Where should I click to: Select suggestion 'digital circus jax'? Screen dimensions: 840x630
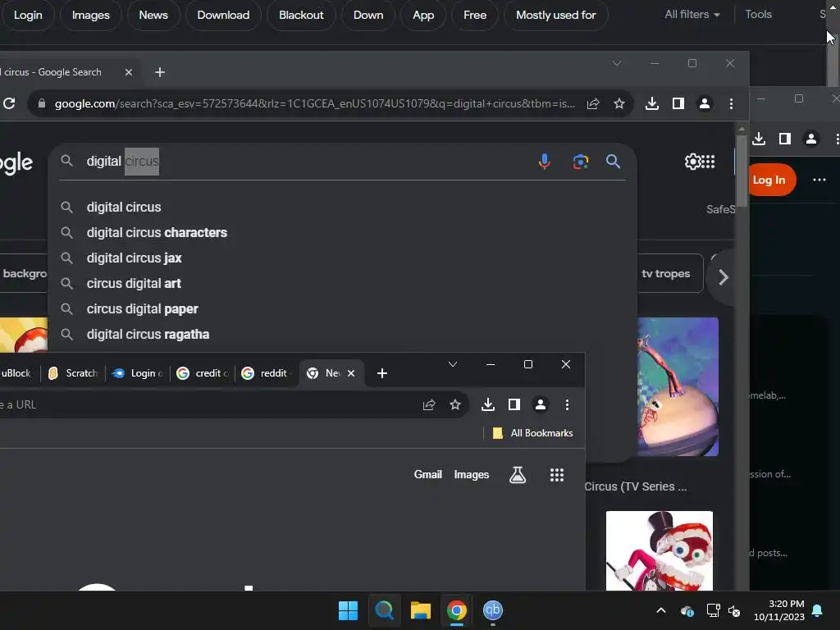tap(342, 258)
